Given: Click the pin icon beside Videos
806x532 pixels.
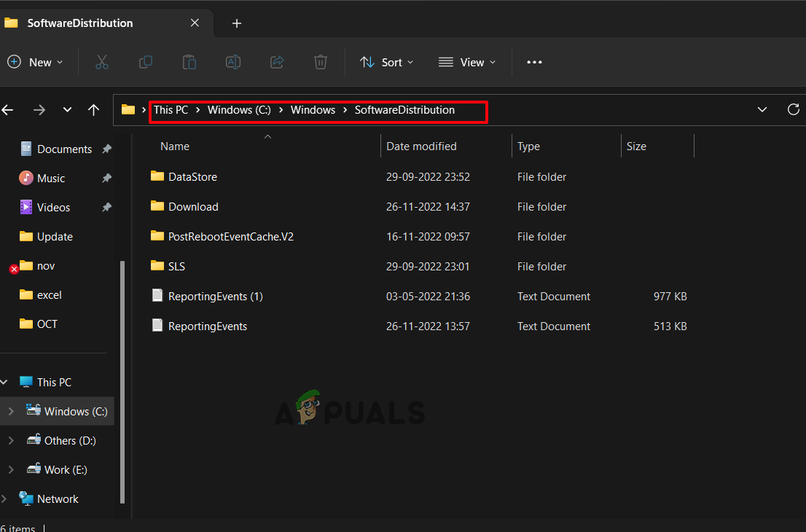Looking at the screenshot, I should tap(106, 207).
